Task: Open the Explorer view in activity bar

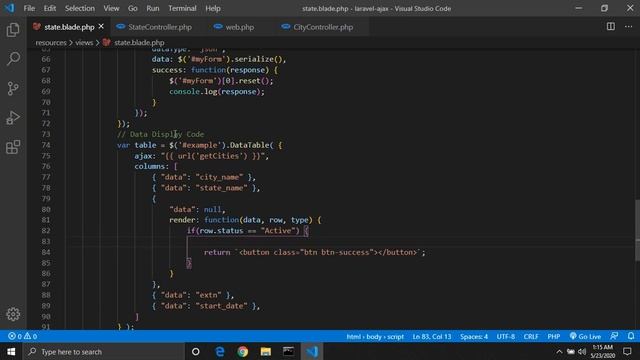Action: pos(13,30)
